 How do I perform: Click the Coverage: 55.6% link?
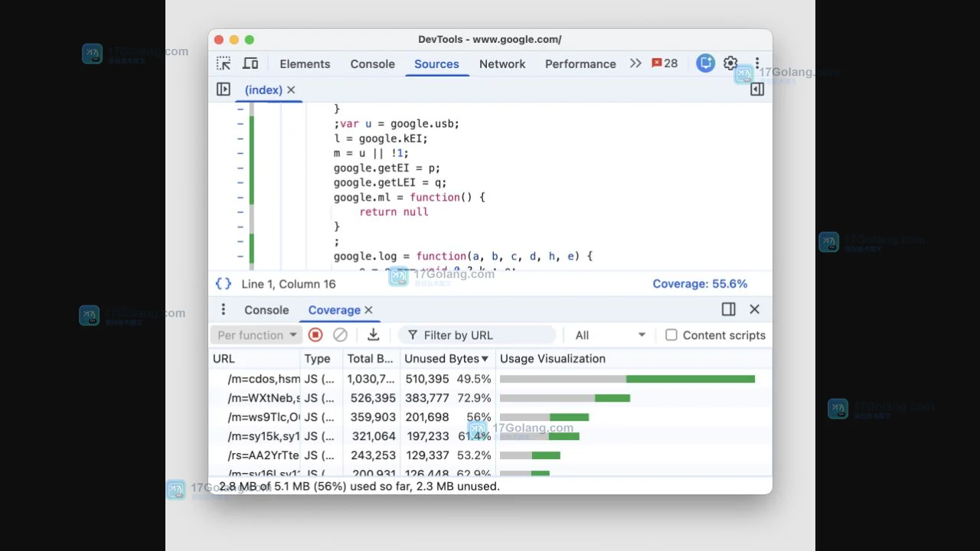(700, 284)
